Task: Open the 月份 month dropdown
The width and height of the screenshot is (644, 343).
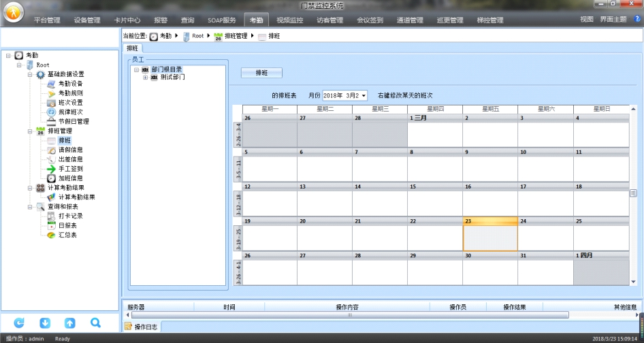Action: pyautogui.click(x=364, y=96)
